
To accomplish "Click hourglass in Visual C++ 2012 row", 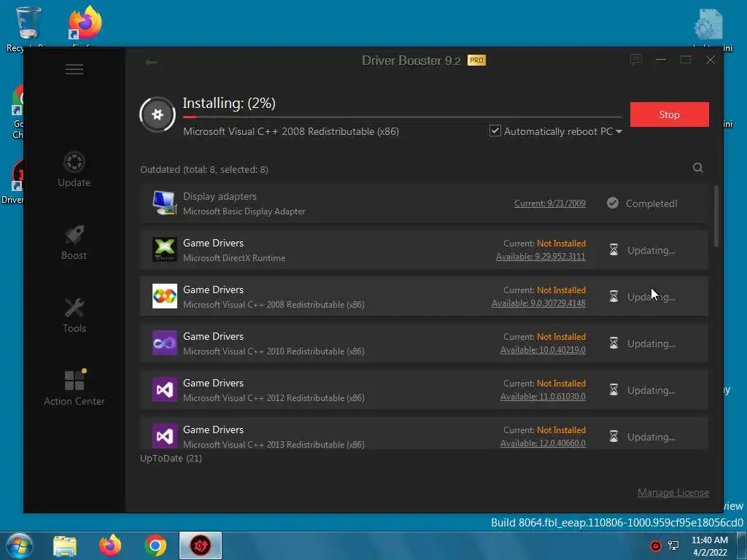I will (x=614, y=390).
